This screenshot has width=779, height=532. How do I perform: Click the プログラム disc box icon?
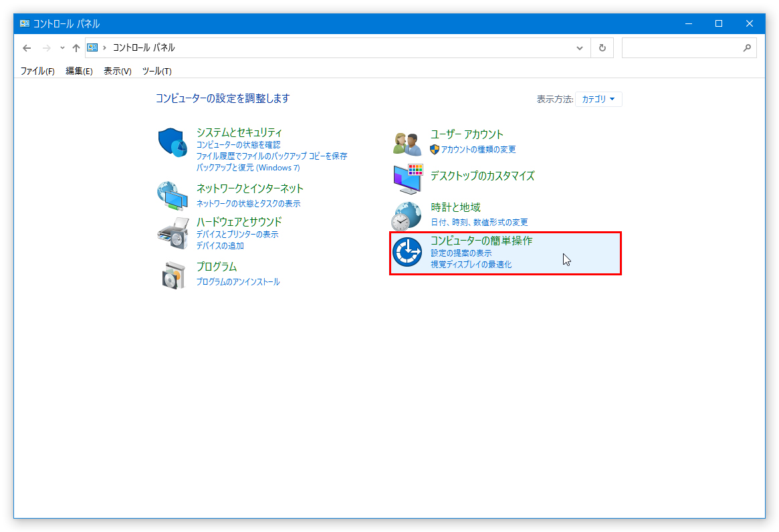(x=173, y=275)
